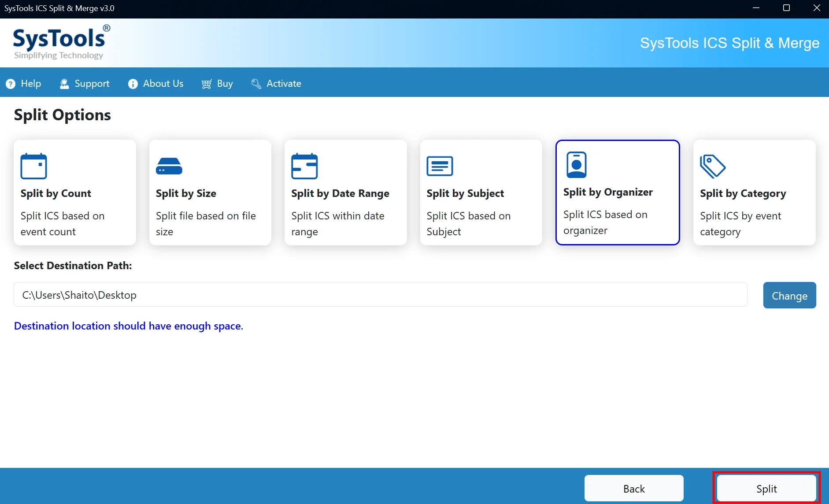
Task: Click the Split by Date Range icon
Action: pos(304,166)
